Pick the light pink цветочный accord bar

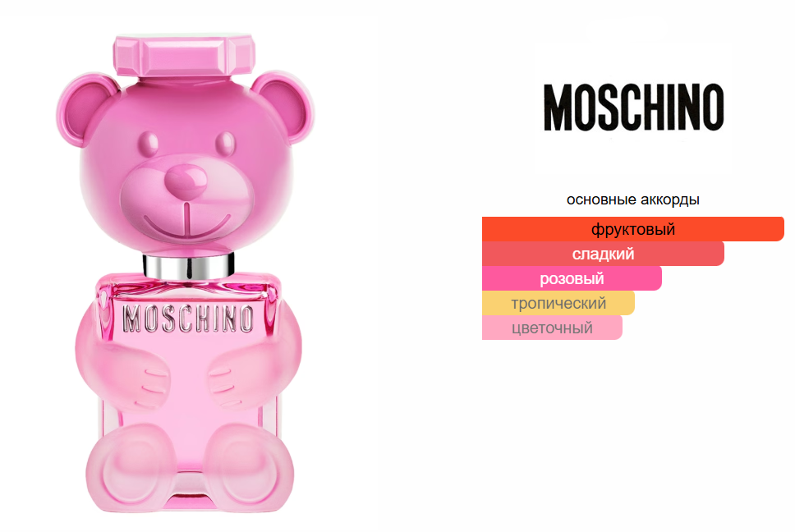(x=552, y=328)
